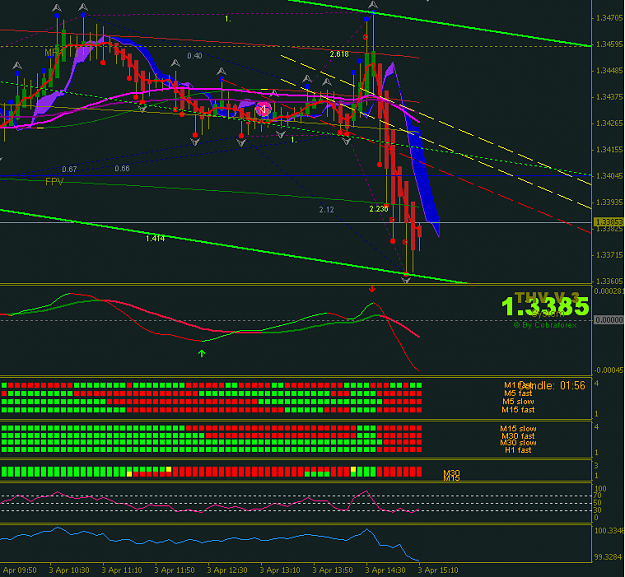Click the 3 Apr 13:50 time label

(x=332, y=570)
